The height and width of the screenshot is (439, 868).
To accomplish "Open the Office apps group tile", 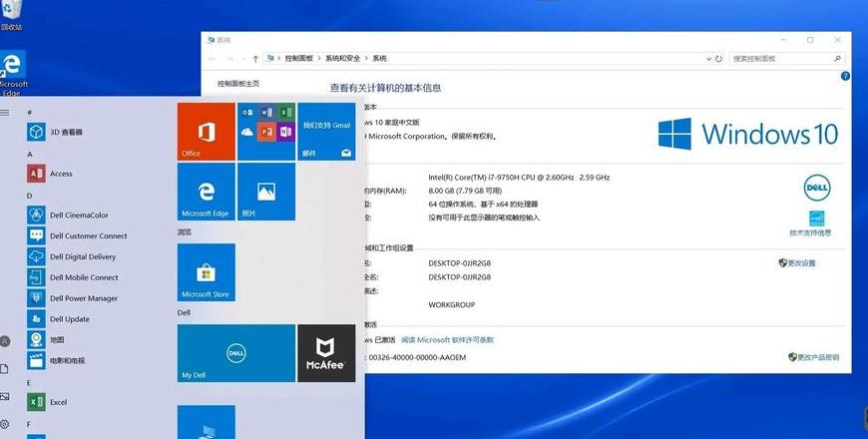I will click(266, 132).
